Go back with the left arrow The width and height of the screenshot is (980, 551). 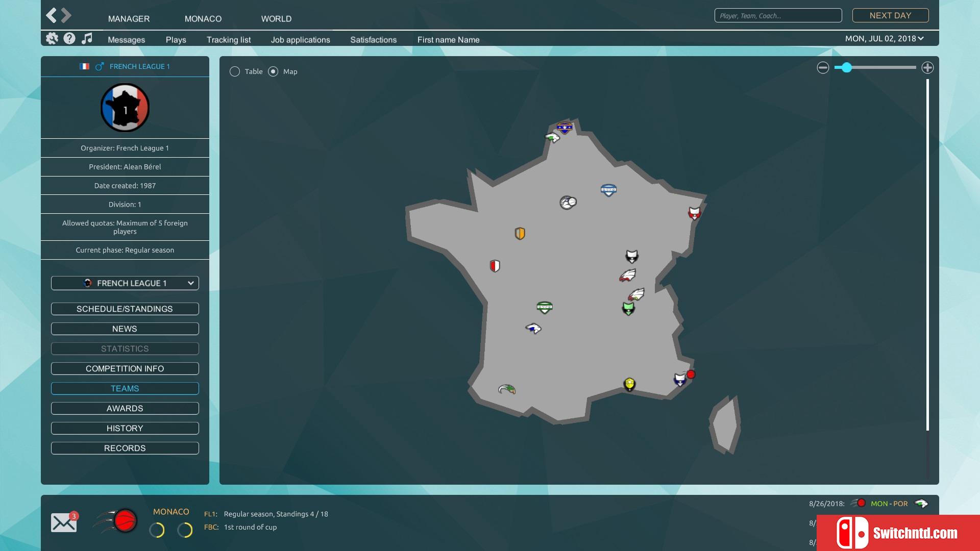[51, 15]
